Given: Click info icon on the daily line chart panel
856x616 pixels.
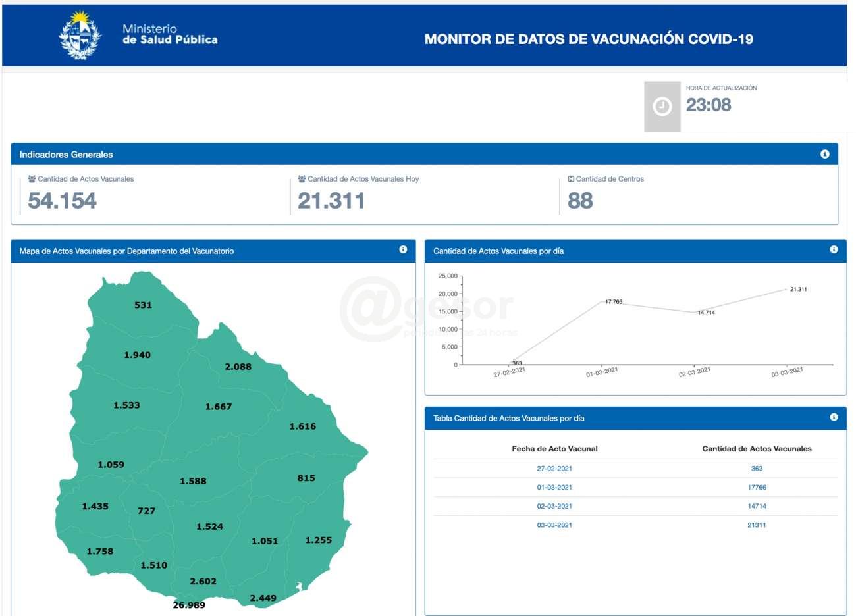Looking at the screenshot, I should tap(834, 250).
